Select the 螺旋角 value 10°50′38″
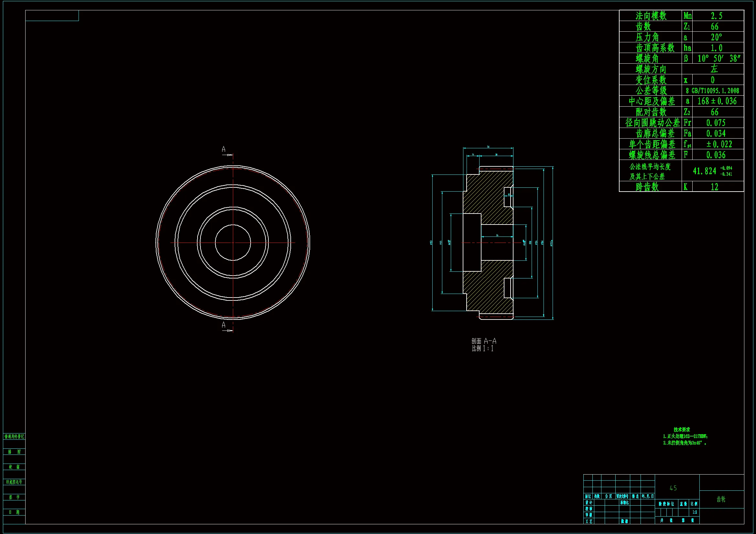The image size is (756, 534). tap(718, 58)
